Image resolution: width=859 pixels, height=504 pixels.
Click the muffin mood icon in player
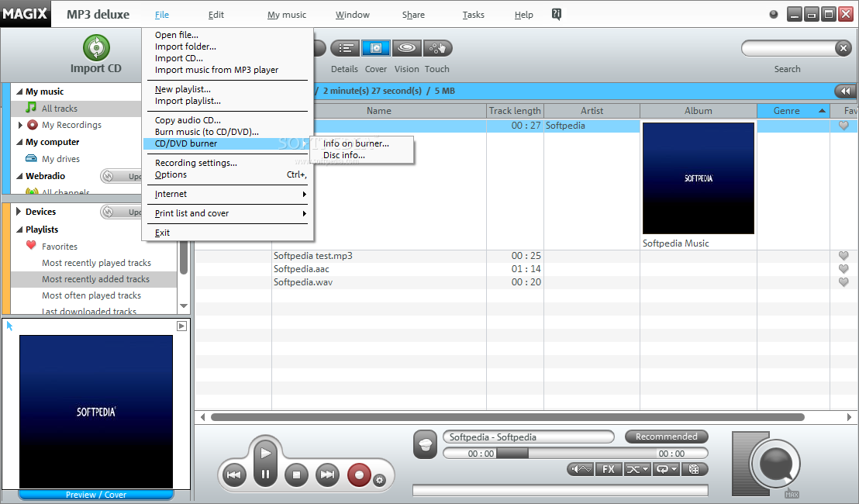pos(425,444)
